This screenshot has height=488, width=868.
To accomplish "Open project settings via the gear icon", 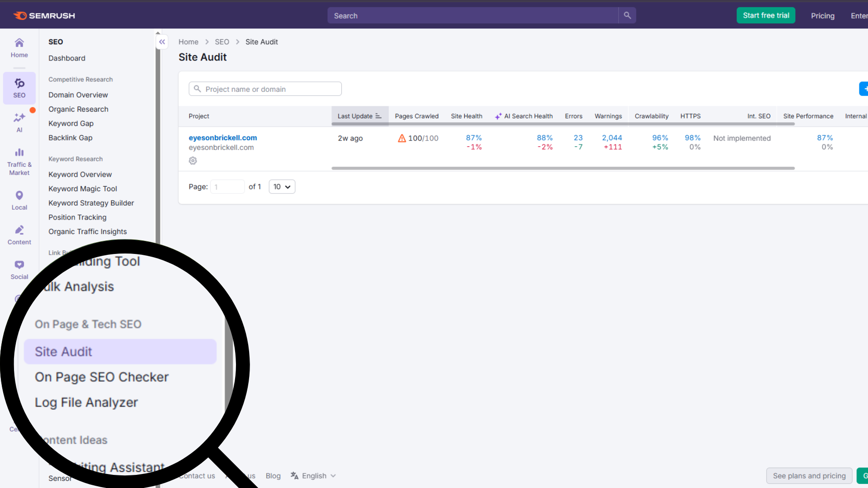I will (193, 160).
